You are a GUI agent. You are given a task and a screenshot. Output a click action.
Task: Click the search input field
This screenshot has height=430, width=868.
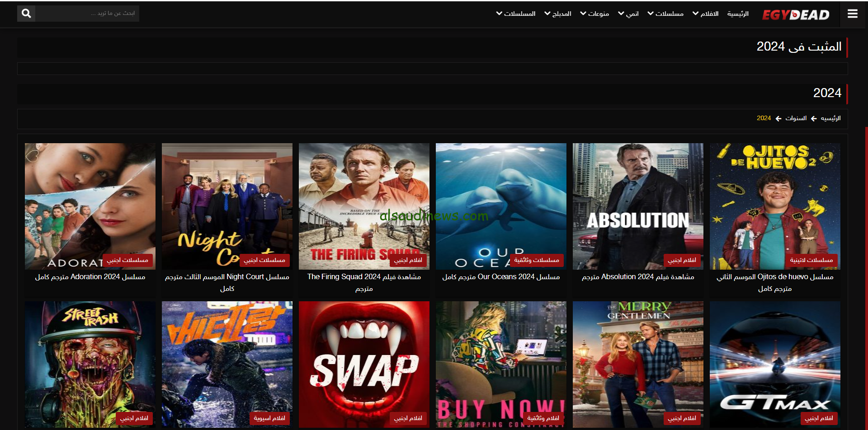point(87,14)
